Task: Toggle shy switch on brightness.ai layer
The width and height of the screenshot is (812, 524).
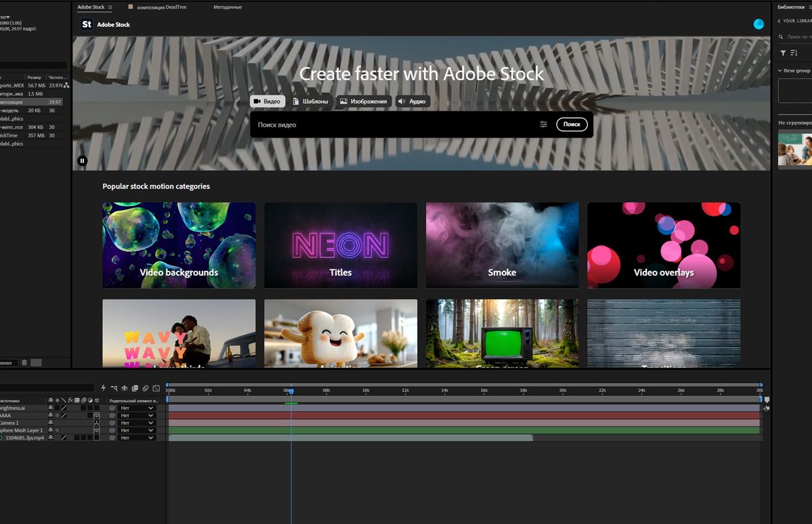Action: click(x=50, y=408)
